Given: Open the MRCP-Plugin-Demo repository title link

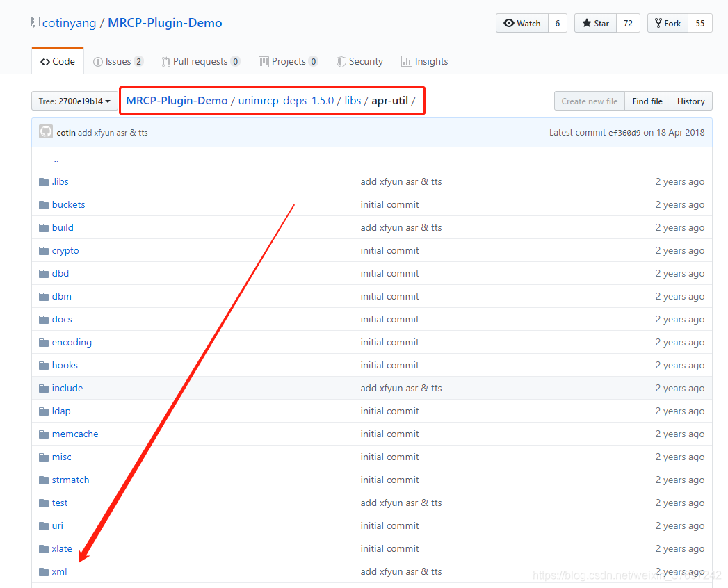Looking at the screenshot, I should pyautogui.click(x=165, y=23).
